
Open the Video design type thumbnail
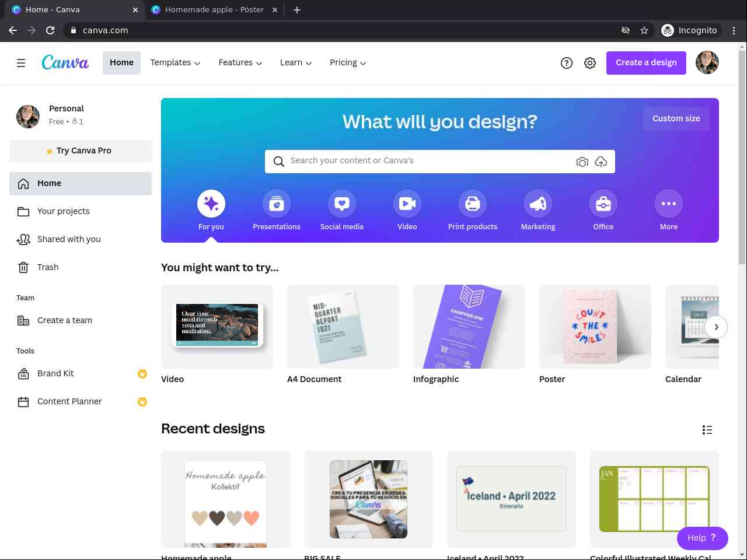(217, 327)
